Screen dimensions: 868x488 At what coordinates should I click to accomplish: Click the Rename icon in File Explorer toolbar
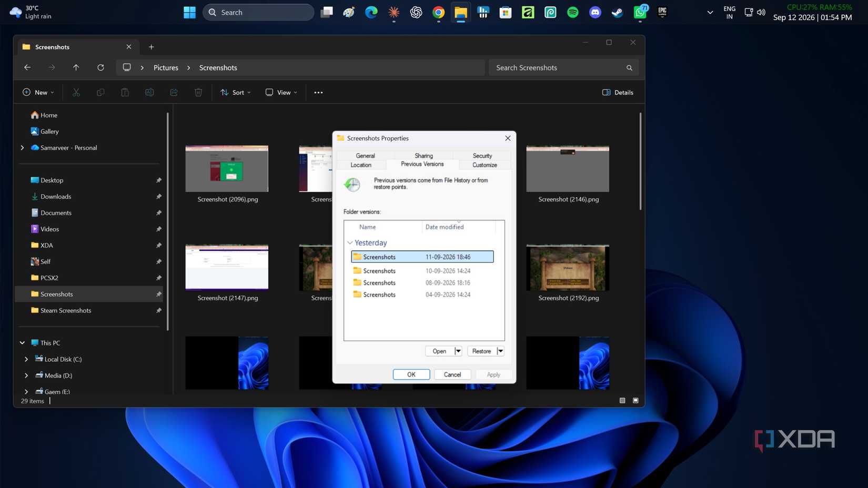coord(149,92)
